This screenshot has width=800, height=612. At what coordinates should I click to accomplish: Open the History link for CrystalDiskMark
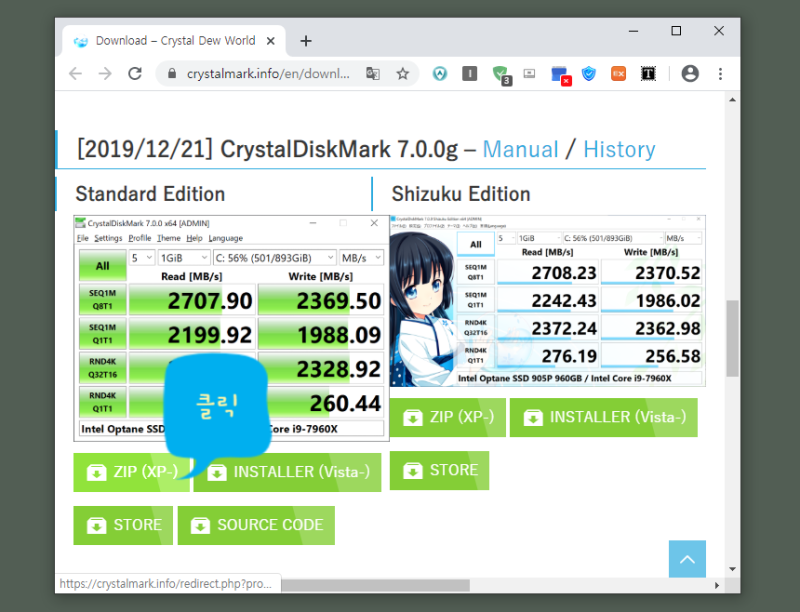(x=619, y=149)
